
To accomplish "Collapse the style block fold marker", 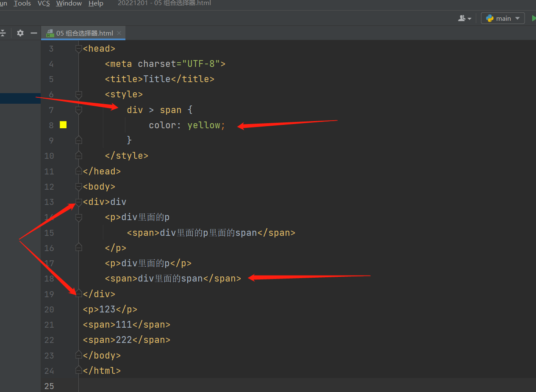I will (78, 94).
